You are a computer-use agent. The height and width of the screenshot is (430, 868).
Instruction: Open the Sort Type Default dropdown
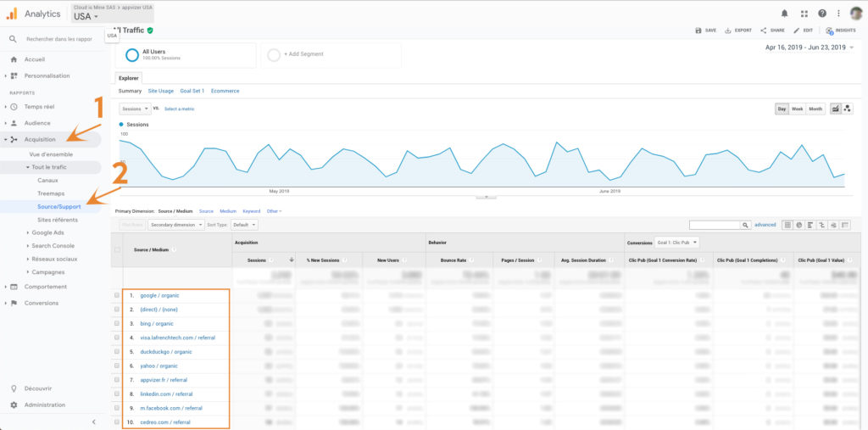(244, 225)
